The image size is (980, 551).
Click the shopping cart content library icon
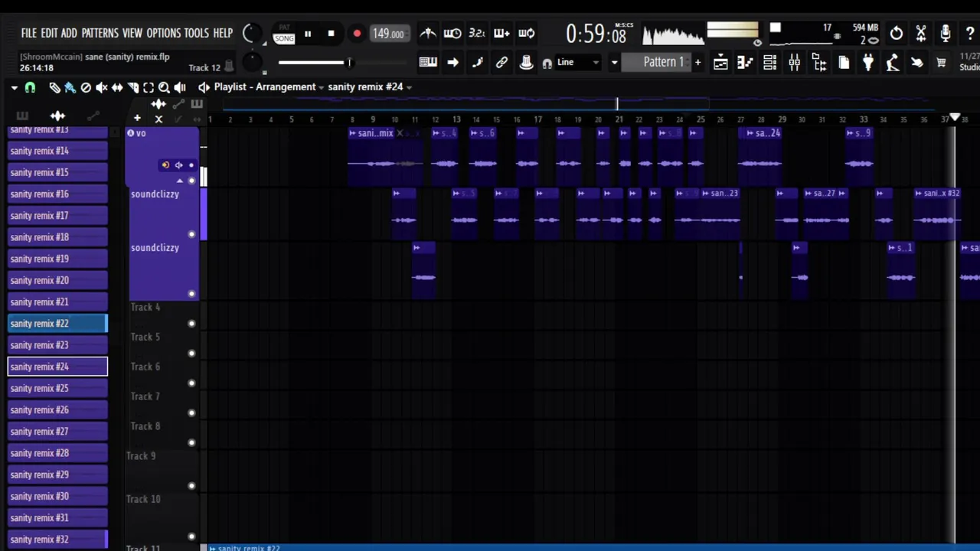coord(941,63)
